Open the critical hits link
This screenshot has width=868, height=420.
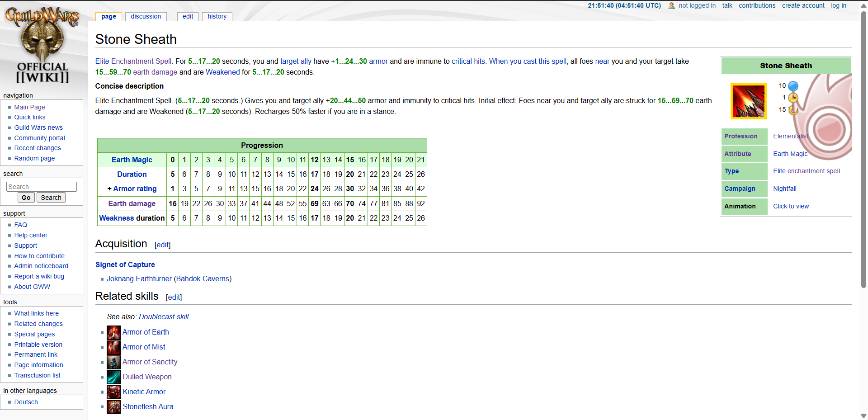468,61
